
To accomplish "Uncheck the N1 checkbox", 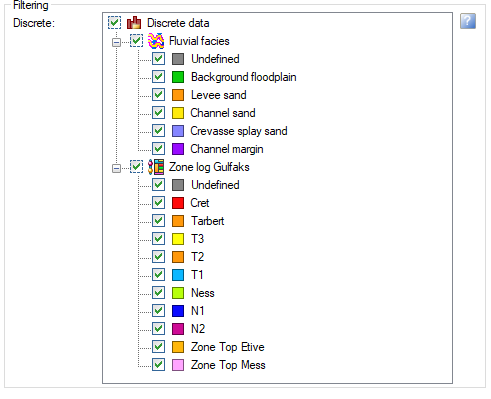I will coord(158,311).
